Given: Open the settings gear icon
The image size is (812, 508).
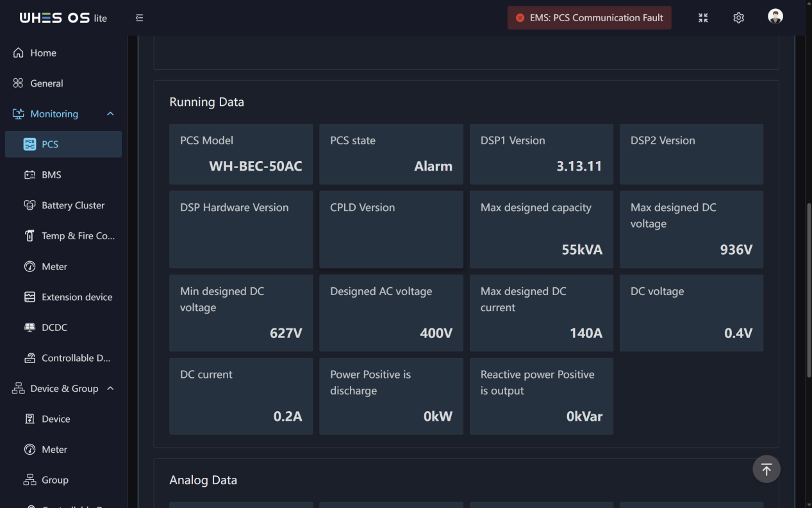Looking at the screenshot, I should [738, 18].
